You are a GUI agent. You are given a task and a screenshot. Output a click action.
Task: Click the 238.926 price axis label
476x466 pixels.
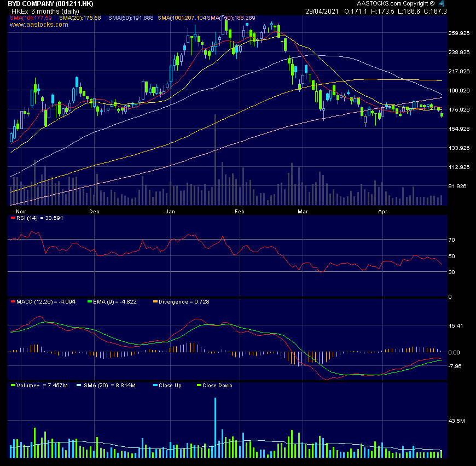tap(459, 52)
